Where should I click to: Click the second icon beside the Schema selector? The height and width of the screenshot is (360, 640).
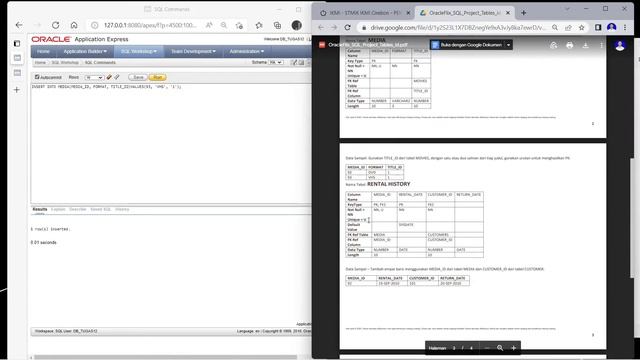[301, 62]
